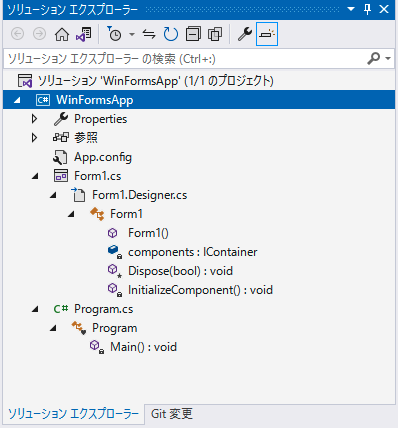The width and height of the screenshot is (398, 428).
Task: Open the pending changes filter dropdown arrow
Action: (x=132, y=34)
